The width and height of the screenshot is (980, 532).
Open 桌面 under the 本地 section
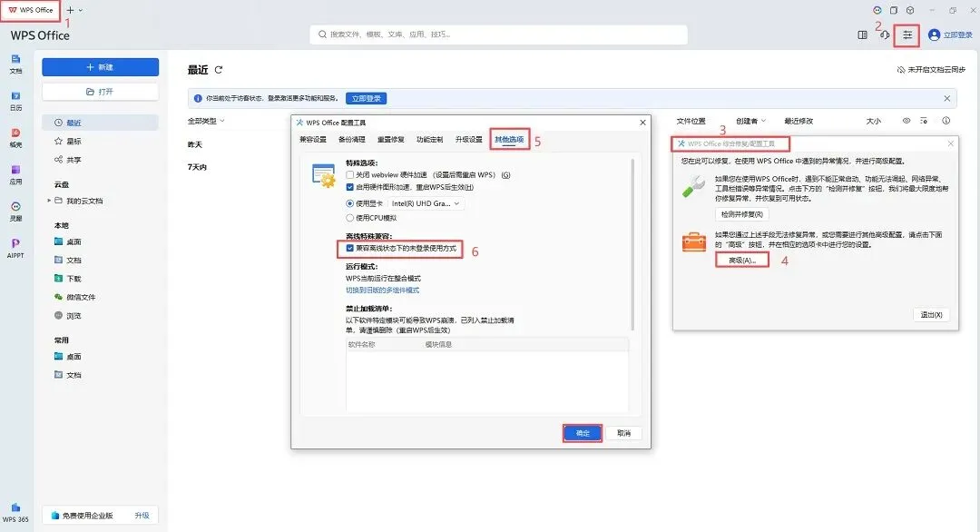coord(67,241)
